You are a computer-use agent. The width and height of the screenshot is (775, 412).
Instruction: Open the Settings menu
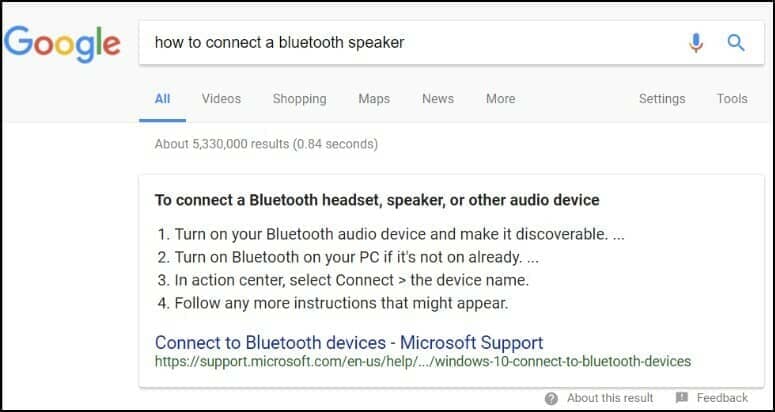tap(662, 99)
